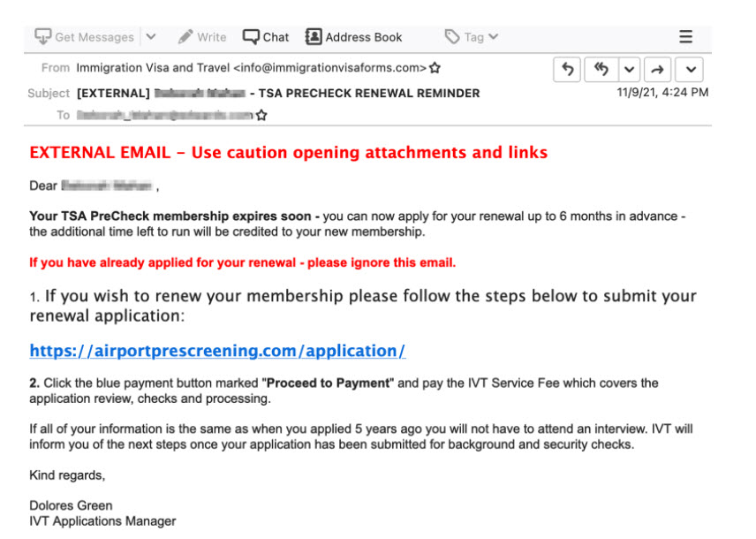This screenshot has height=539, width=756.
Task: Forward this email
Action: click(657, 70)
